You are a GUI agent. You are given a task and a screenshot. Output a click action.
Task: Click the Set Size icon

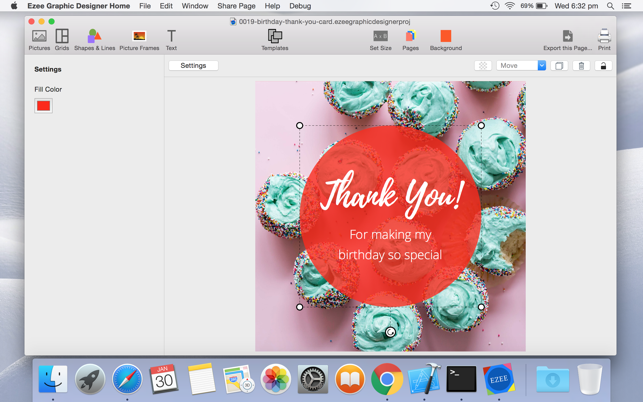click(380, 39)
